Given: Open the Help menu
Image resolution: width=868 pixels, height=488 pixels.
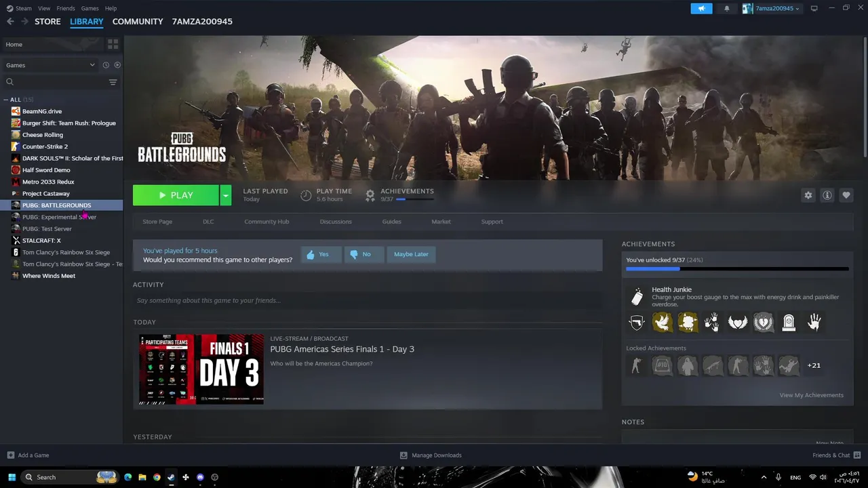Looking at the screenshot, I should click(111, 8).
